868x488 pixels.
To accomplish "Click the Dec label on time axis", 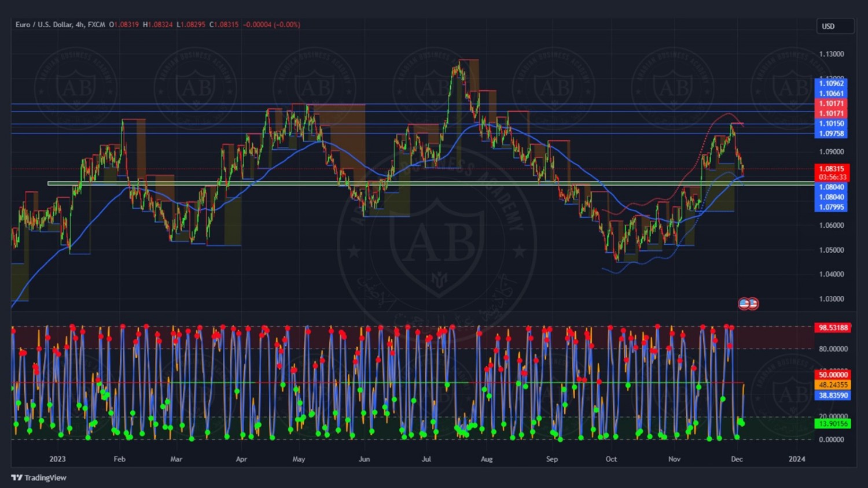I will tap(737, 459).
